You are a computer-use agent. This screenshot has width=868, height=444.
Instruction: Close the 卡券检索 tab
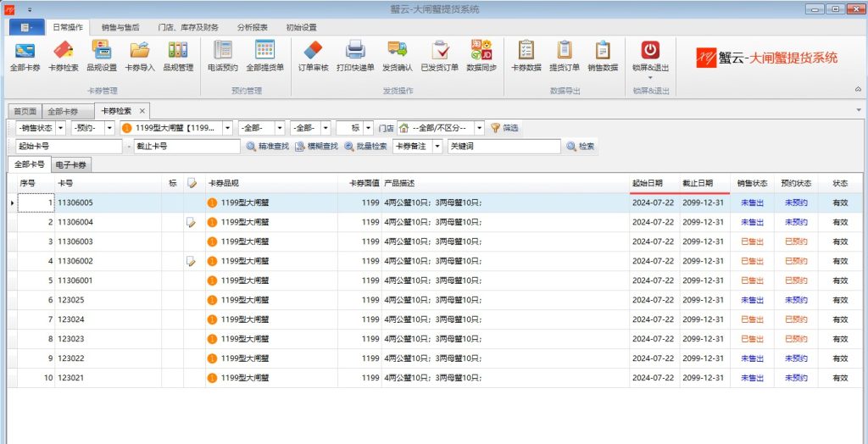pyautogui.click(x=142, y=111)
